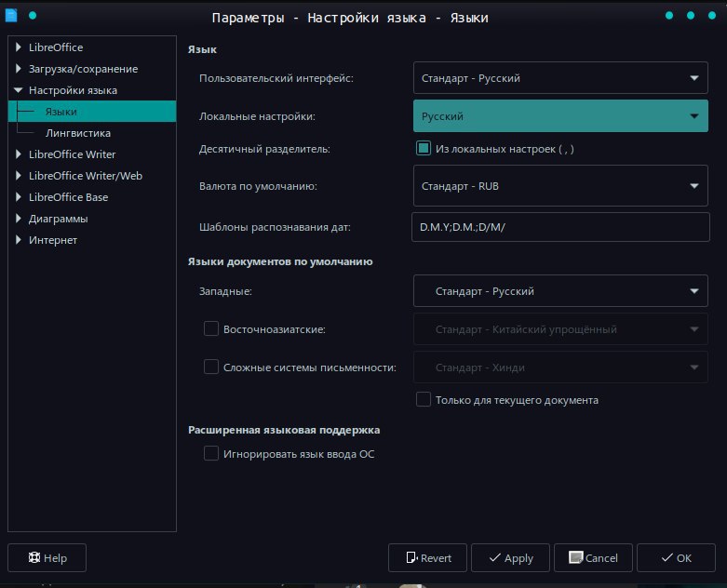Enable the Восточноазиатские checkbox
Viewport: 727px width, 588px height.
[211, 329]
